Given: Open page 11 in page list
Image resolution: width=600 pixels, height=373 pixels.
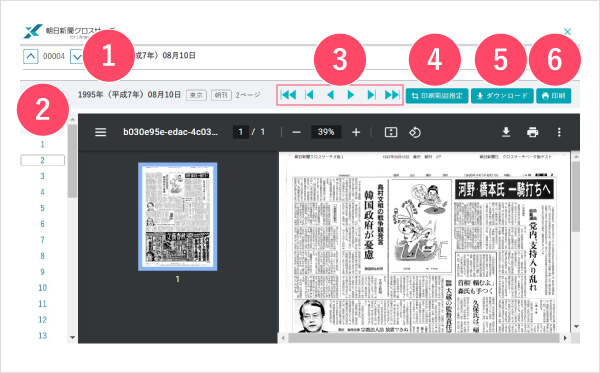Looking at the screenshot, I should (42, 304).
